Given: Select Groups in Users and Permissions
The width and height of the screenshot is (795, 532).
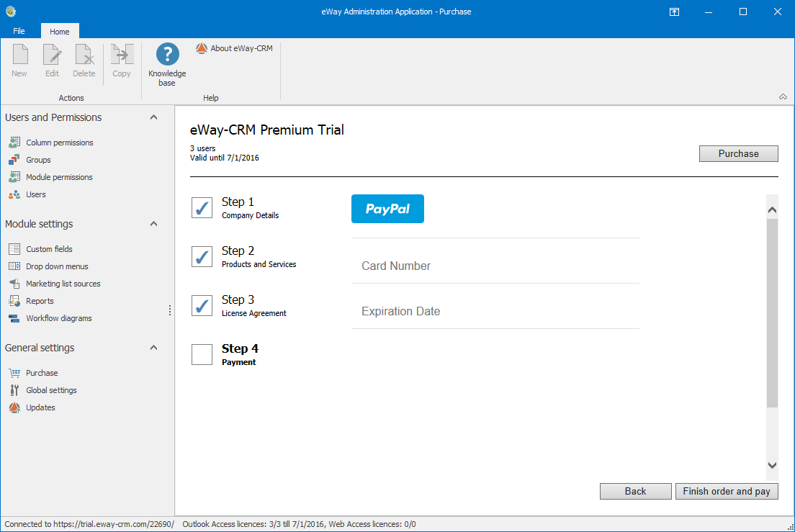Looking at the screenshot, I should coord(39,160).
